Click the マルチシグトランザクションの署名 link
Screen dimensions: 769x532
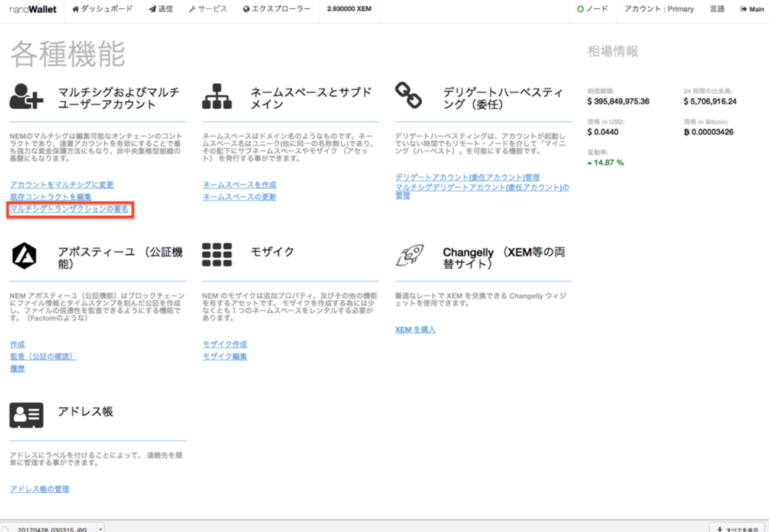pos(69,209)
